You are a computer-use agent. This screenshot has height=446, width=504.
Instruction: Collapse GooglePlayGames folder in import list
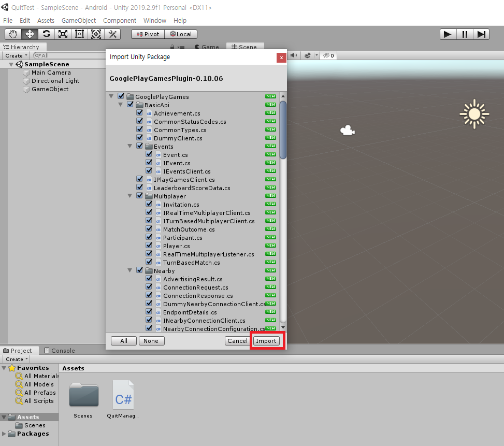point(111,96)
